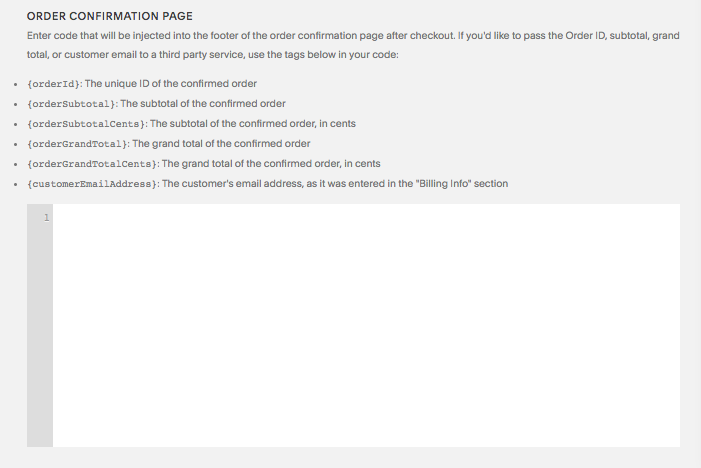Screen dimensions: 701x468
Task: Click the {orderId} tag text
Action: 55,84
